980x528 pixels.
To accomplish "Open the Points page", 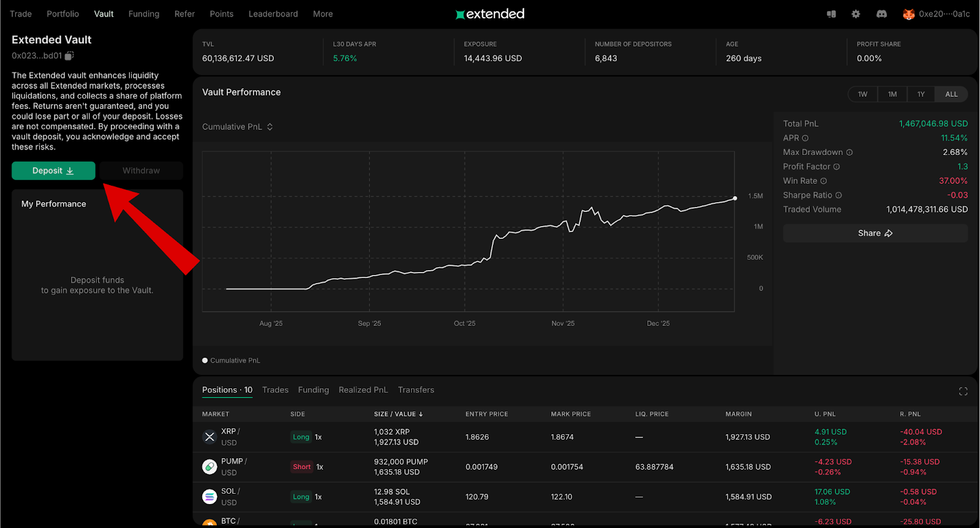I will [222, 14].
